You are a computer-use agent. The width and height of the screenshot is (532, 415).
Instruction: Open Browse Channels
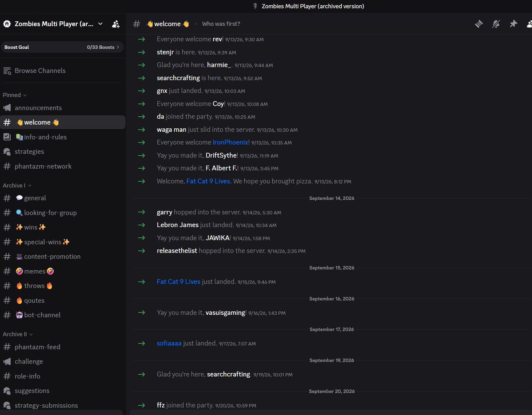(40, 71)
